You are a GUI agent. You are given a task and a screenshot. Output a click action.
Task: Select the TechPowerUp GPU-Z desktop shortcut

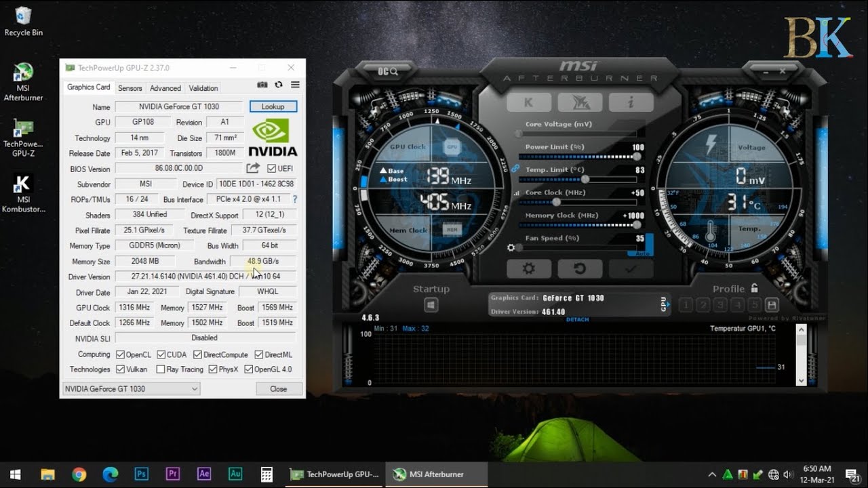tap(24, 138)
